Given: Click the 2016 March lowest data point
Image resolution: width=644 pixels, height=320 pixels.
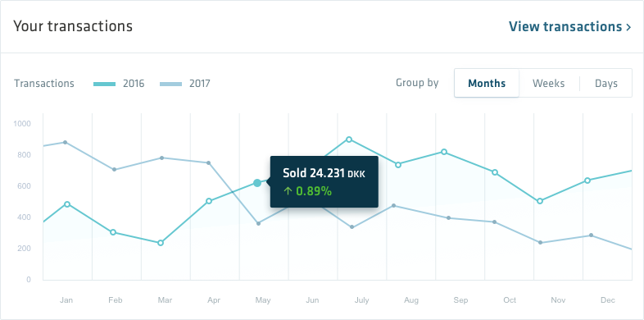Looking at the screenshot, I should click(161, 243).
